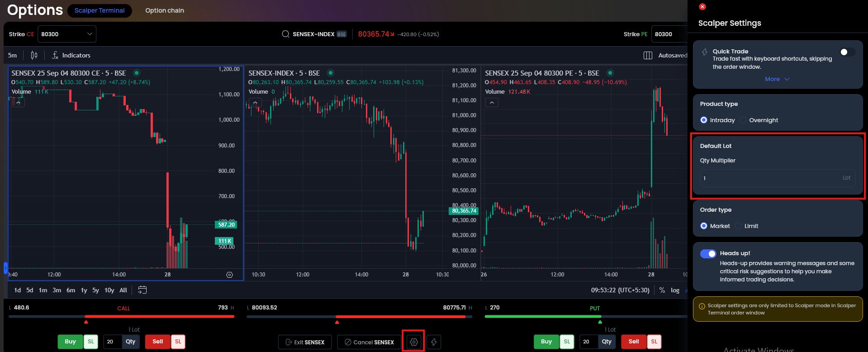868x352 pixels.
Task: Click Sell for the CALL option
Action: pos(157,342)
